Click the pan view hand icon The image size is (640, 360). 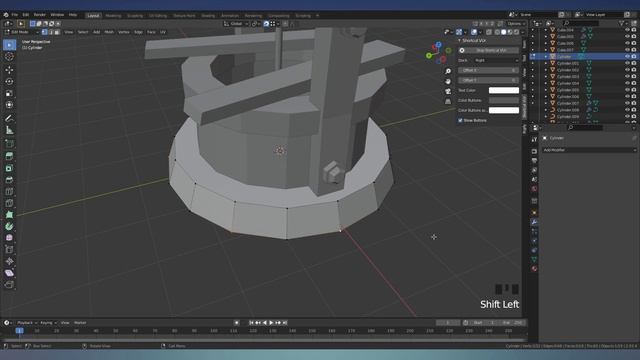click(x=448, y=81)
